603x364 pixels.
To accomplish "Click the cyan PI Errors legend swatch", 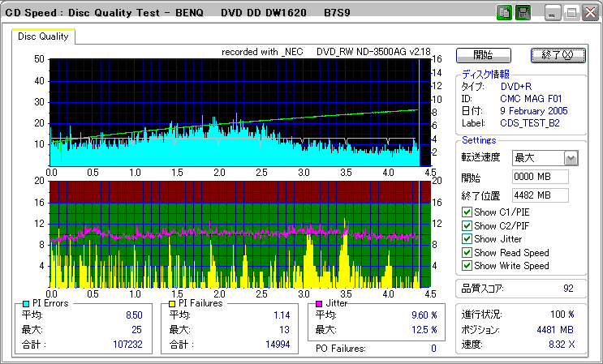I will (26, 303).
